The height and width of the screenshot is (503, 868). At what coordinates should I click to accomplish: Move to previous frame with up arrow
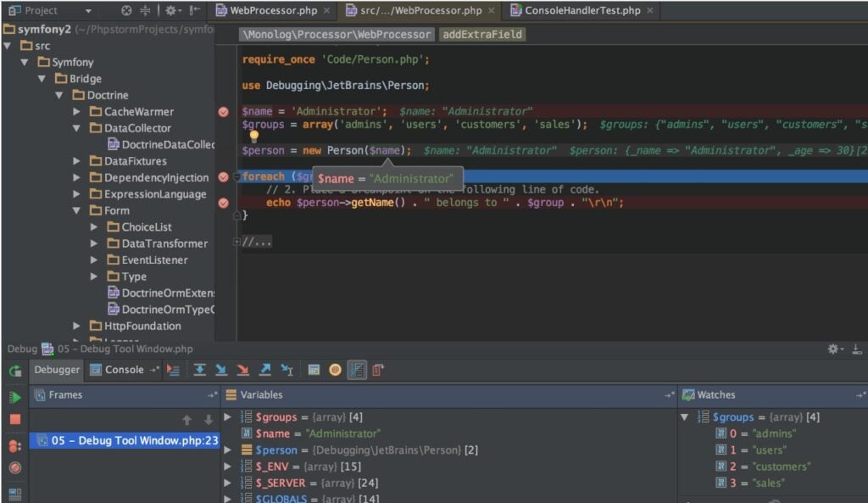click(x=186, y=420)
